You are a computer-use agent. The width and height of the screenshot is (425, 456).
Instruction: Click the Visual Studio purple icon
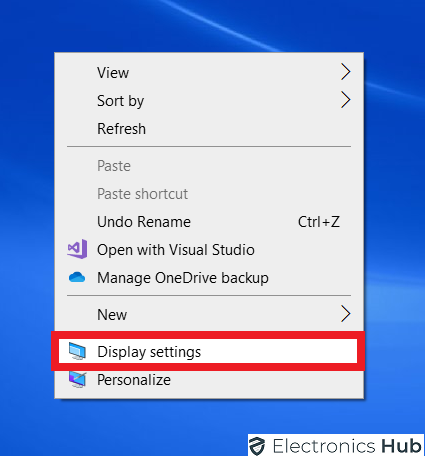tap(77, 249)
